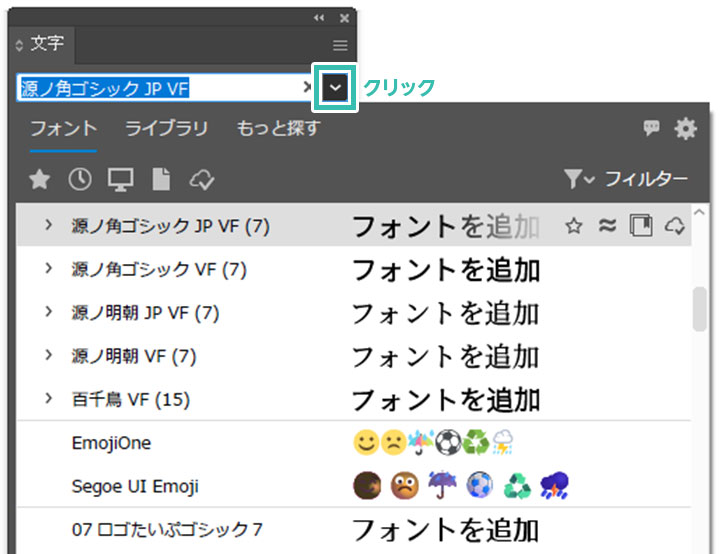Toggle cloud activation for 源ノ角ゴシック JP VF
720x554 pixels.
[x=674, y=227]
